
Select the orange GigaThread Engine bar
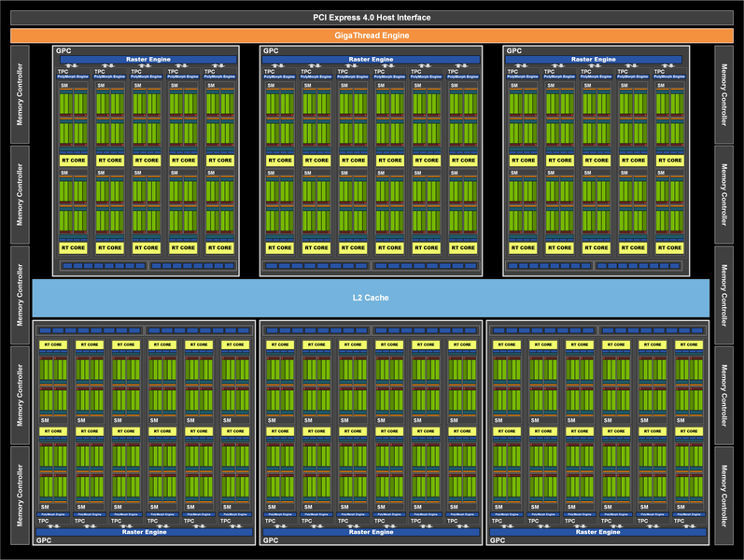[372, 35]
